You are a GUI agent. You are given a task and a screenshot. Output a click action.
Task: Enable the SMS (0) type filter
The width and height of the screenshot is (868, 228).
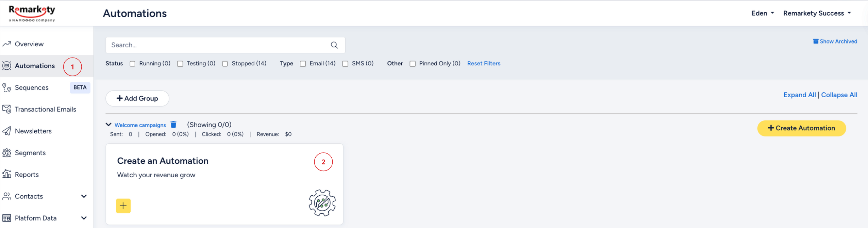point(345,64)
